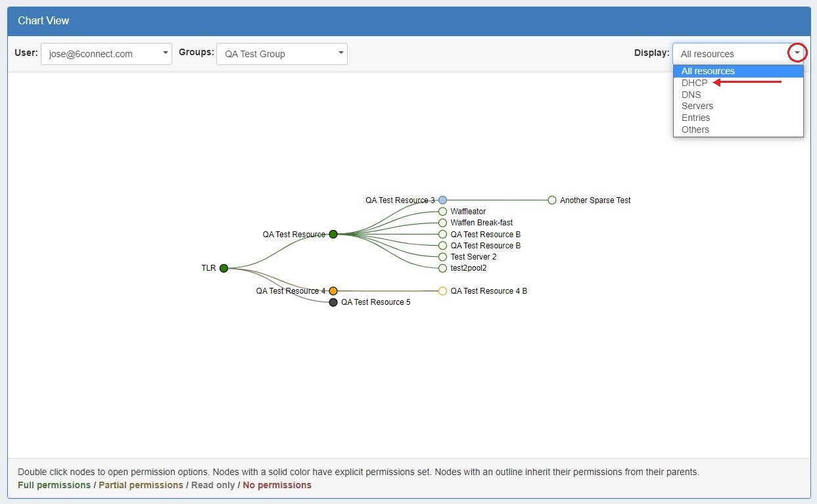Select the Waffleator node circle

442,212
